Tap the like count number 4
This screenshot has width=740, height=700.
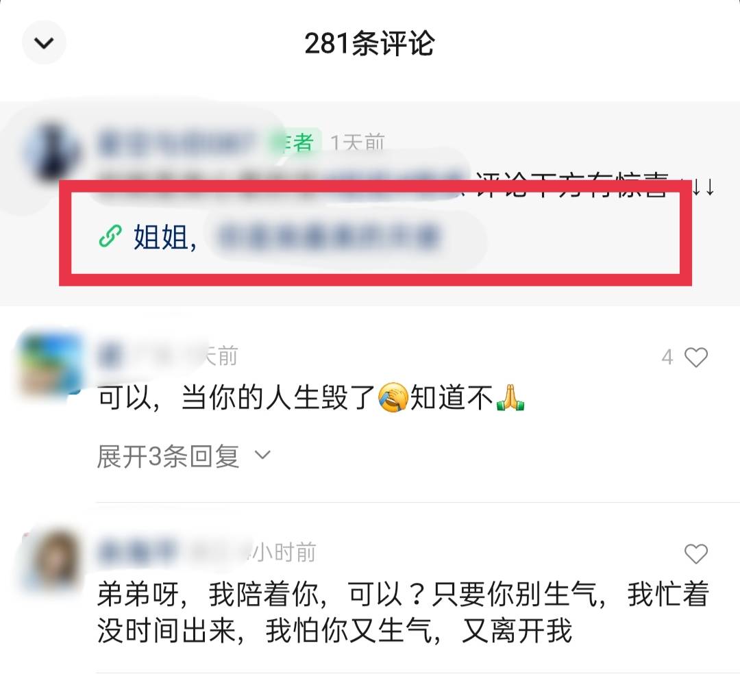tap(667, 358)
